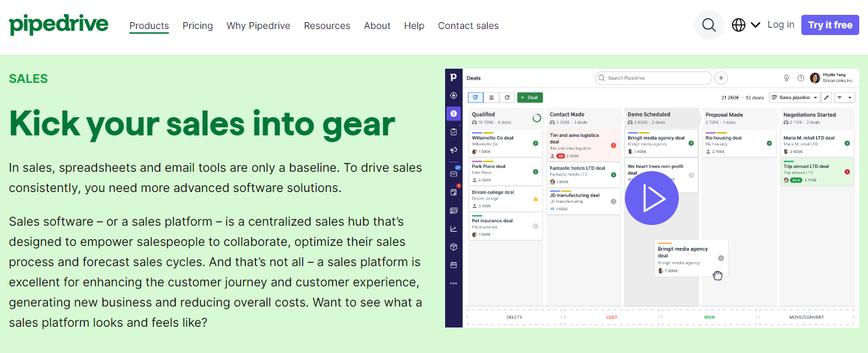
Task: Click the Log in link
Action: (780, 24)
